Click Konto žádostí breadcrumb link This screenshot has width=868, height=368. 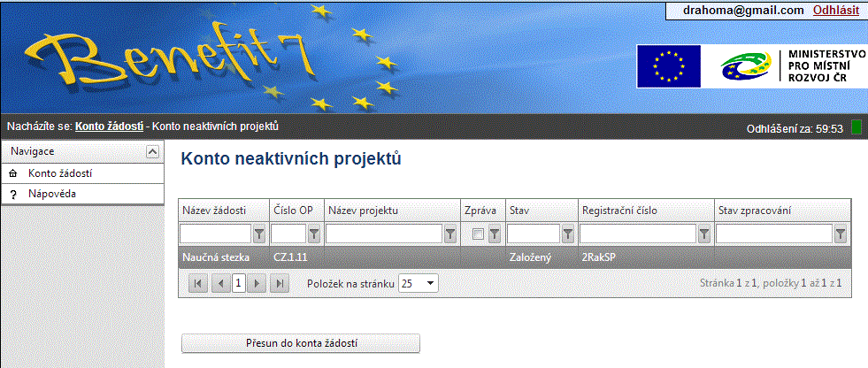tap(110, 126)
